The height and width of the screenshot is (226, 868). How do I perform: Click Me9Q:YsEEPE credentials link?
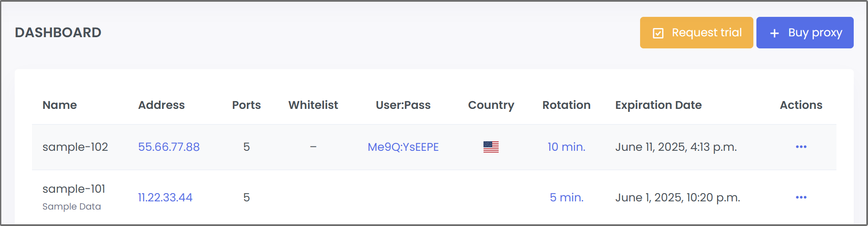click(x=403, y=147)
